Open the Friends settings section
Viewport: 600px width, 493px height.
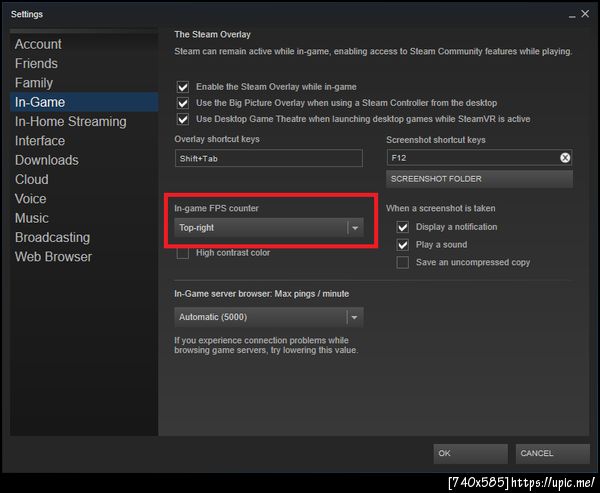(x=84, y=64)
